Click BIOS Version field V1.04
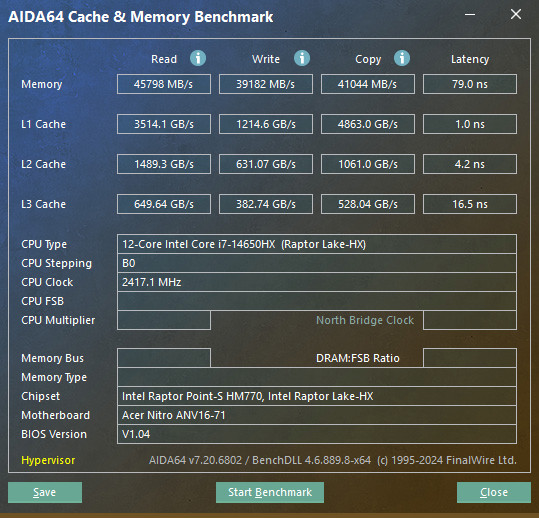 click(x=317, y=434)
